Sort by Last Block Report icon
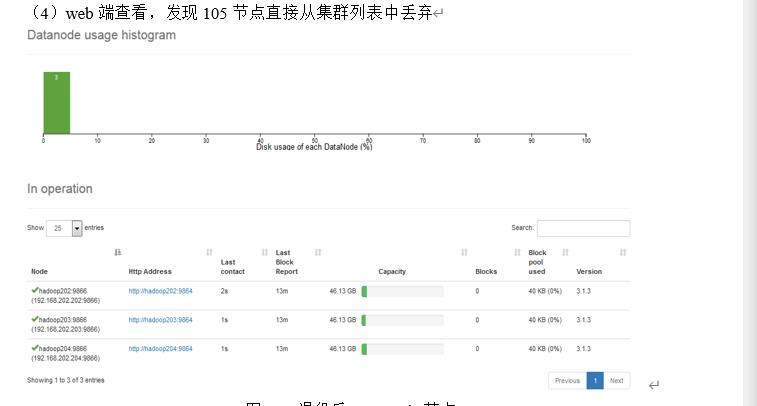 [317, 251]
